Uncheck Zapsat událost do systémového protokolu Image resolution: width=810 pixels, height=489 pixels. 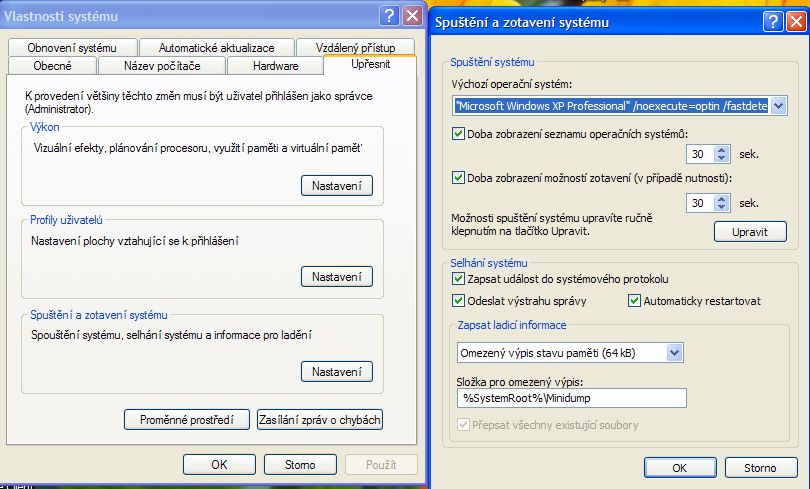(459, 279)
